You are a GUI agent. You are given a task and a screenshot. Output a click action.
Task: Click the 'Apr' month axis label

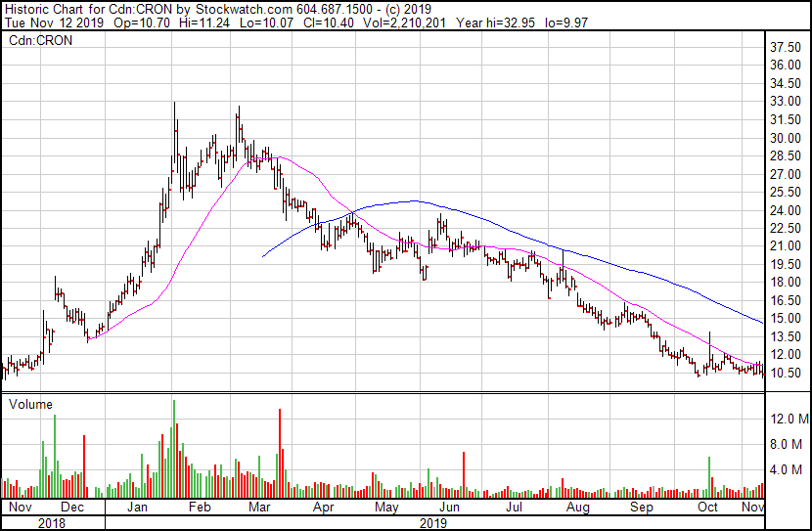click(323, 507)
